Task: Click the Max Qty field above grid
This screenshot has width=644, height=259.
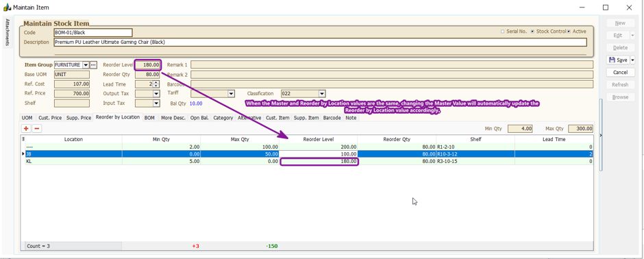Action: [581, 129]
